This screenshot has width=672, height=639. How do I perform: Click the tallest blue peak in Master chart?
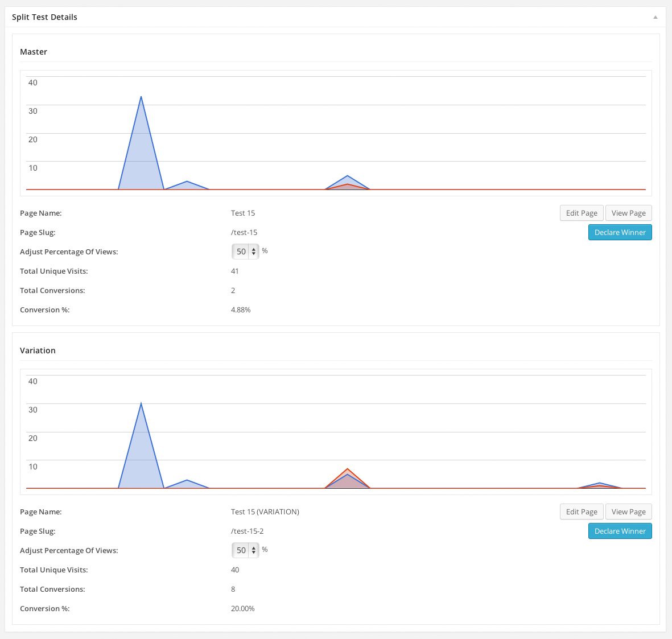pos(141,98)
